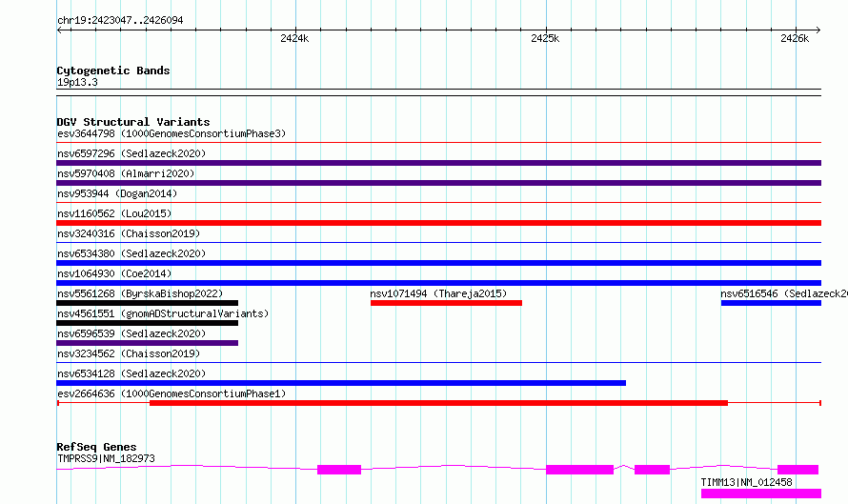The image size is (848, 504).
Task: Click the 2426k ruler position
Action: 795,38
